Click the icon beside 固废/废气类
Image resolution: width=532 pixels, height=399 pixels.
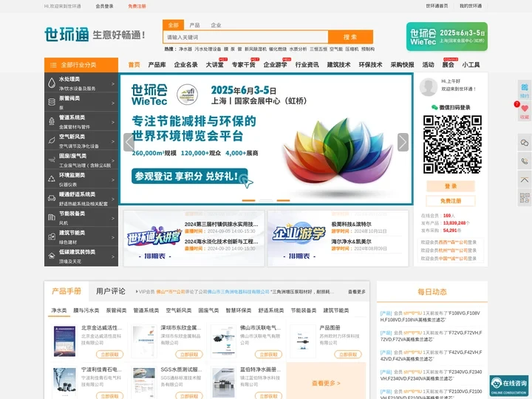point(52,160)
